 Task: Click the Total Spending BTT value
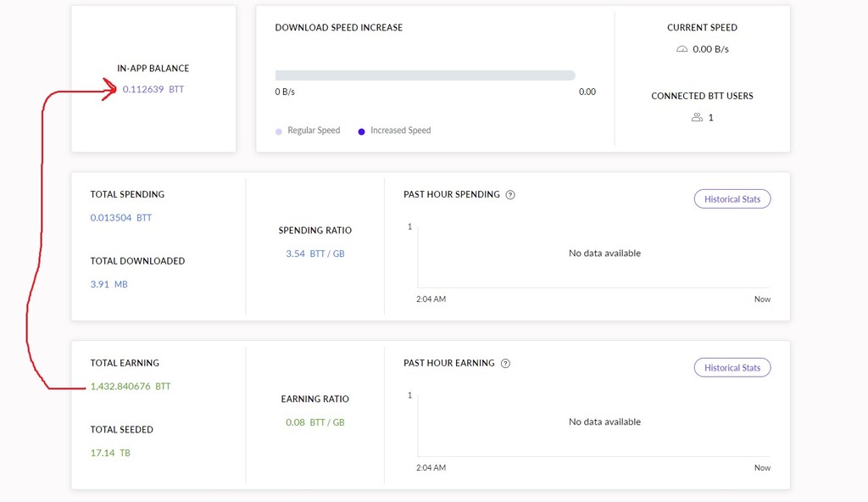pyautogui.click(x=120, y=218)
